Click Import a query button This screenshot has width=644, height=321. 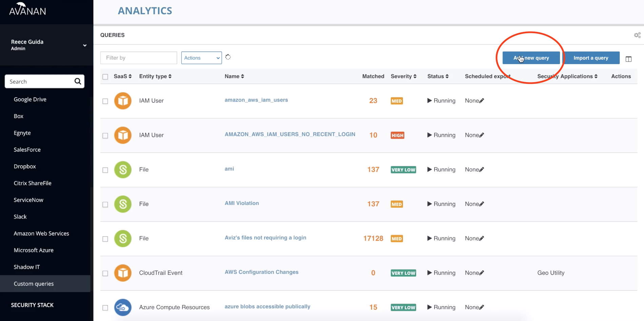click(x=591, y=58)
